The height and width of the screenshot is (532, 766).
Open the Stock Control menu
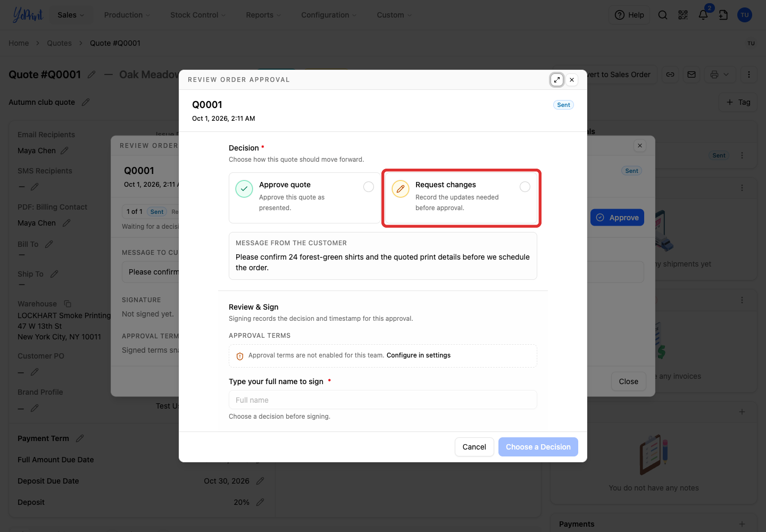coord(198,15)
